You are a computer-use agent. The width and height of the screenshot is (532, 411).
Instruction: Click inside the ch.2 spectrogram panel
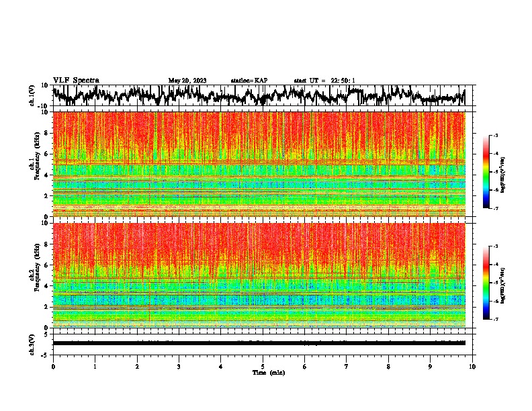point(259,275)
